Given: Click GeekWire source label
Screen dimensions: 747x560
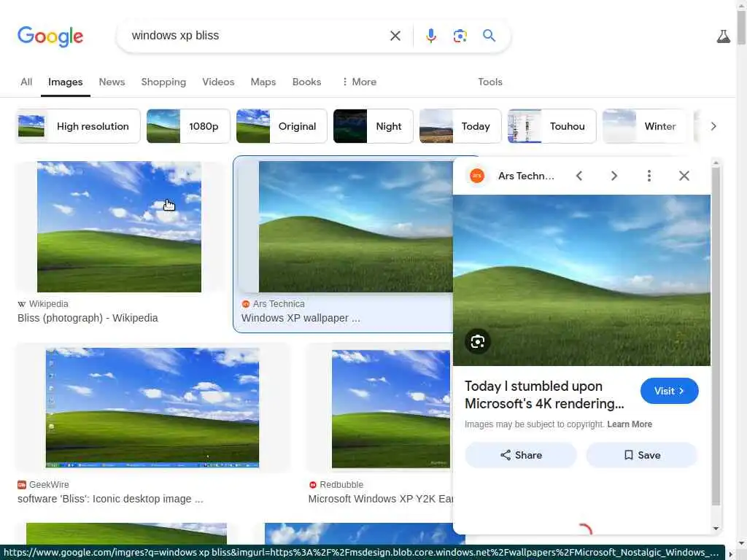Looking at the screenshot, I should 49,485.
